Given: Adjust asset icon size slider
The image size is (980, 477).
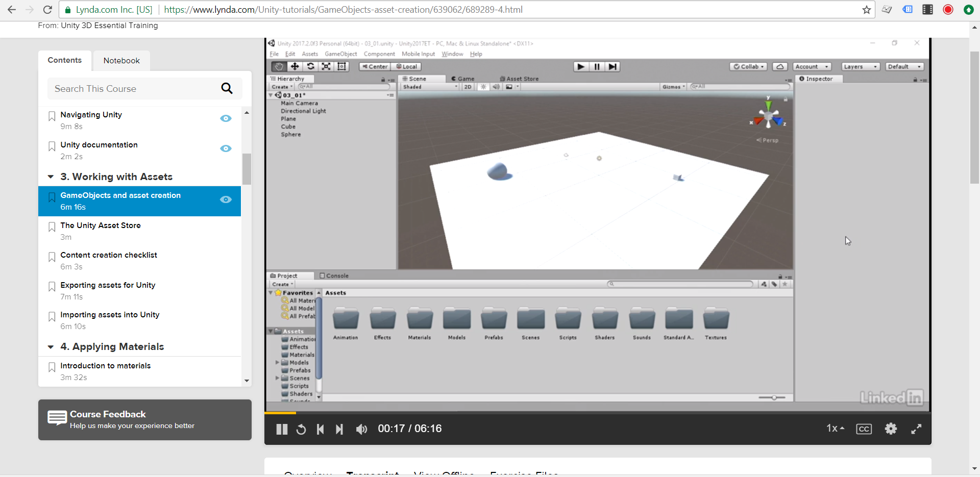Looking at the screenshot, I should tap(774, 397).
